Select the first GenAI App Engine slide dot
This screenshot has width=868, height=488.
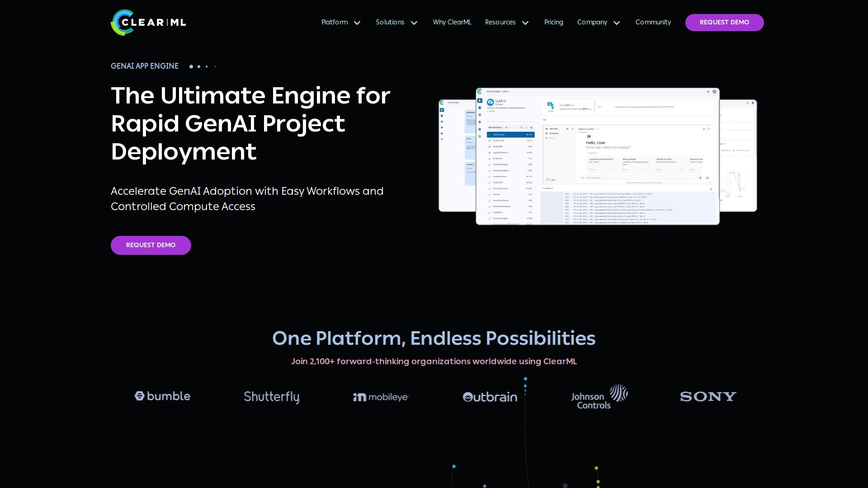[x=191, y=66]
